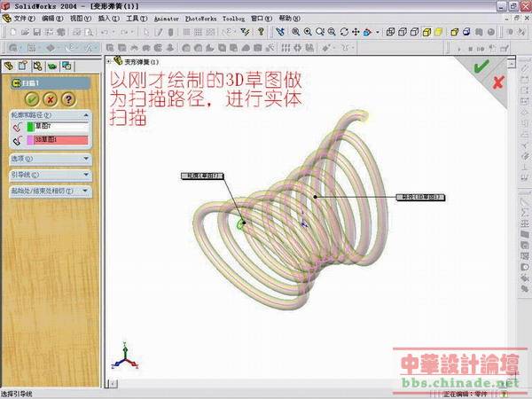This screenshot has height=399, width=532.
Task: Switch to Shaded With Edges display
Action: click(426, 32)
